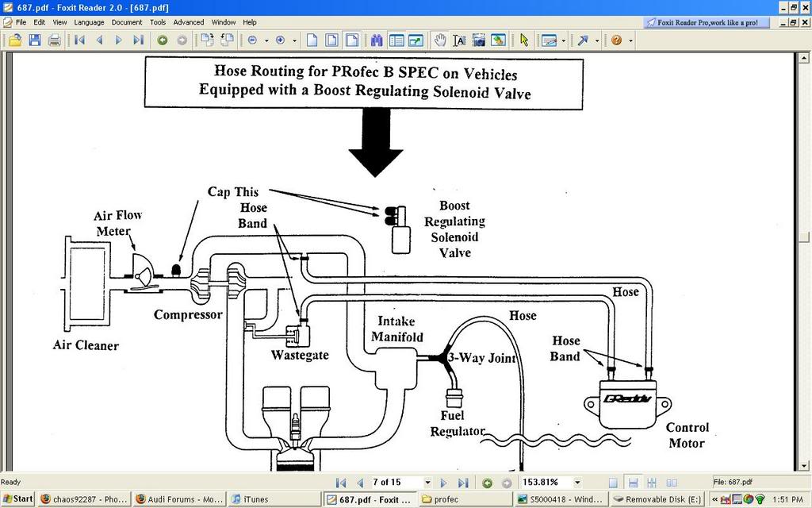Screen dimensions: 812x508
Task: Toggle Fit Width view
Action: click(351, 40)
